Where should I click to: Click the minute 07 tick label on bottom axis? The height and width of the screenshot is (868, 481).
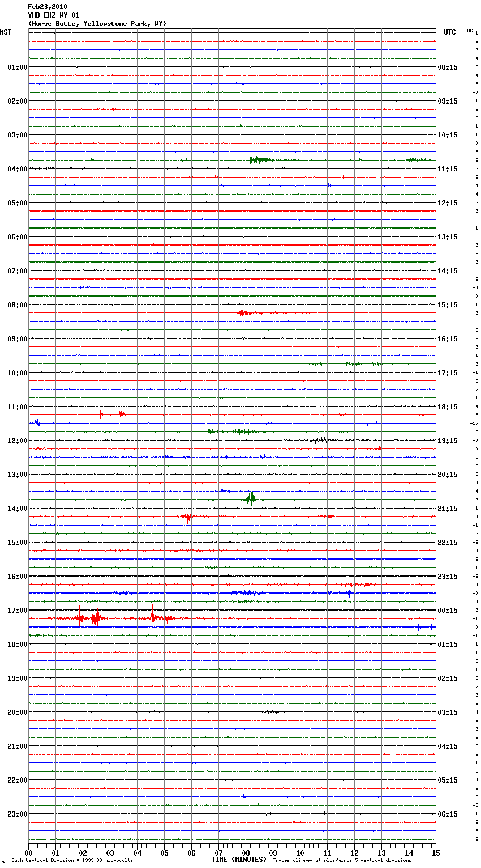pos(218,853)
